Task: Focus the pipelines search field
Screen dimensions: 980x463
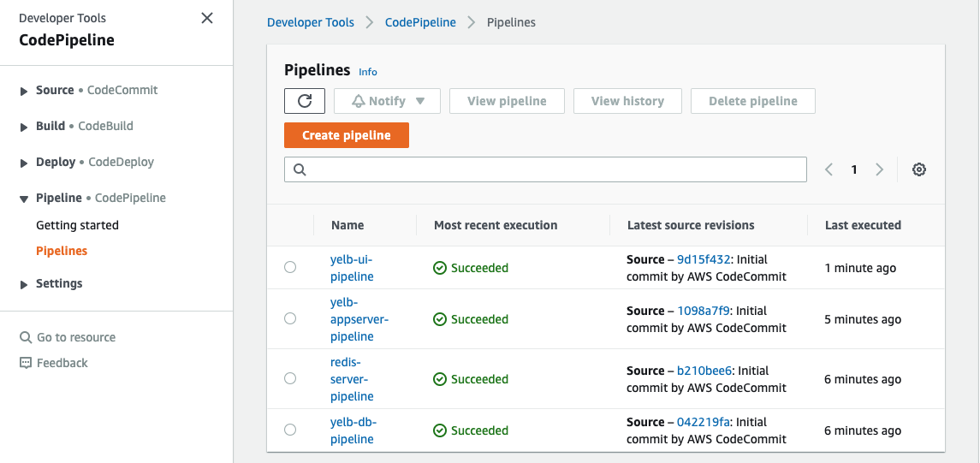Action: pos(545,169)
